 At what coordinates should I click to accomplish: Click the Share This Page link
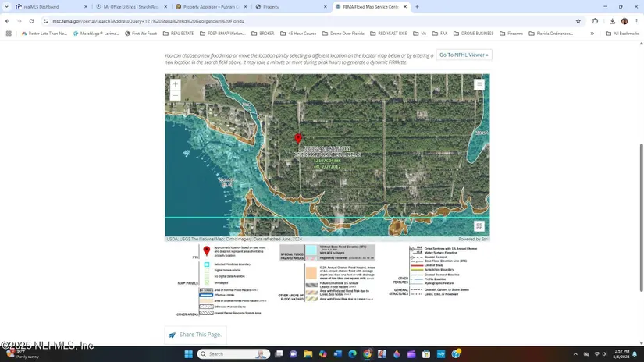point(200,335)
